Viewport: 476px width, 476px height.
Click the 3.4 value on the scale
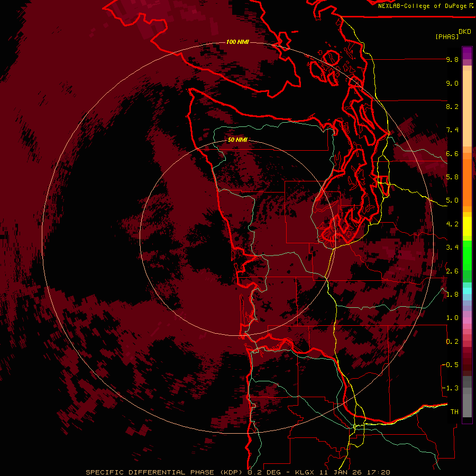point(452,248)
